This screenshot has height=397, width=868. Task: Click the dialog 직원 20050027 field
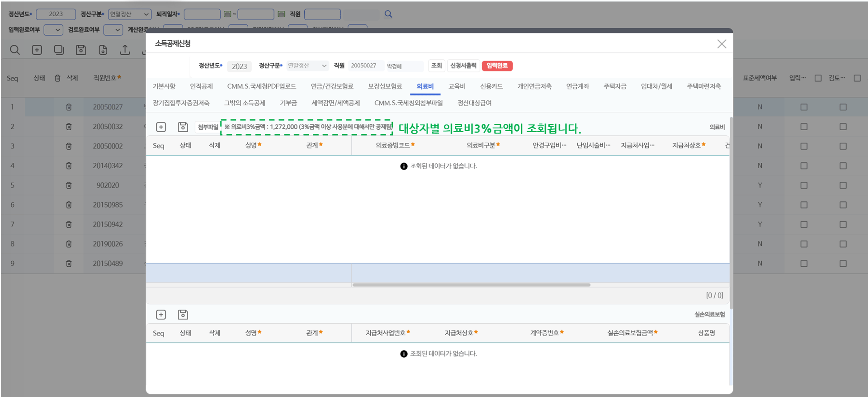[366, 66]
